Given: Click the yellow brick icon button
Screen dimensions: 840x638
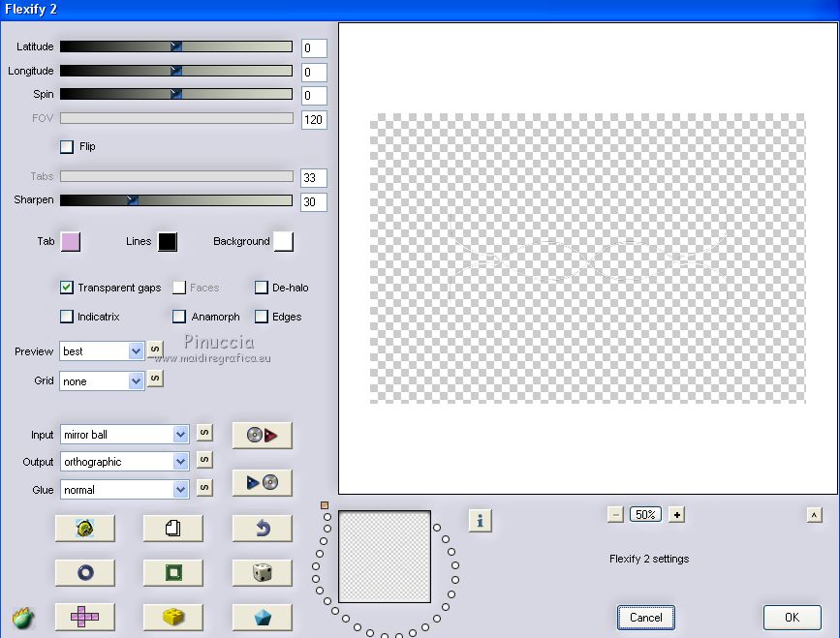Looking at the screenshot, I should coord(173,617).
